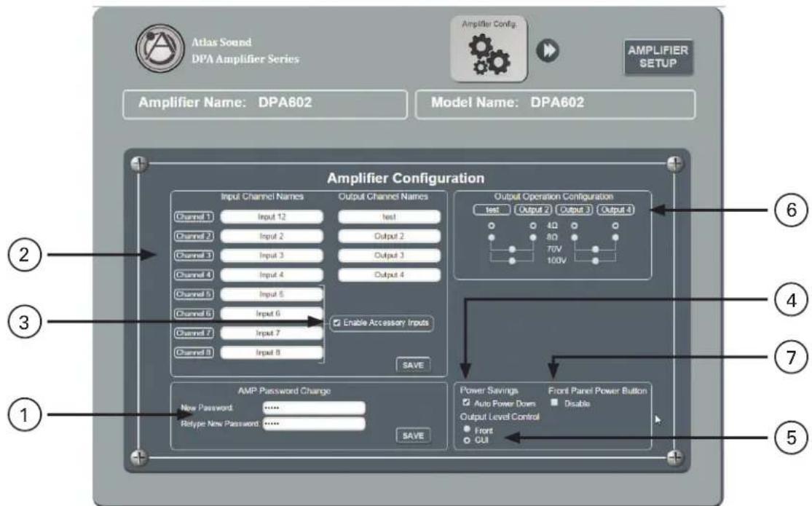812x506 pixels.
Task: Click the Model Name DPA602 box
Action: point(555,104)
